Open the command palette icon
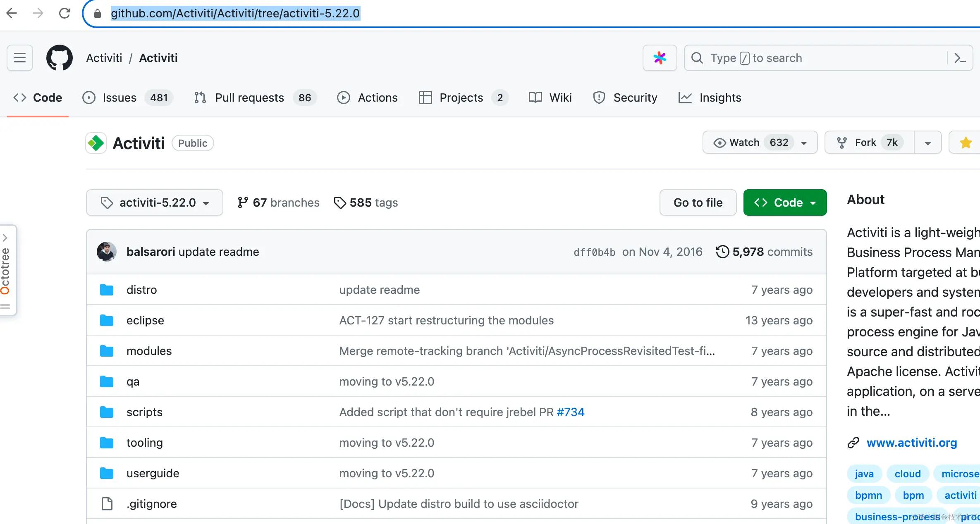This screenshot has width=980, height=524. 960,58
